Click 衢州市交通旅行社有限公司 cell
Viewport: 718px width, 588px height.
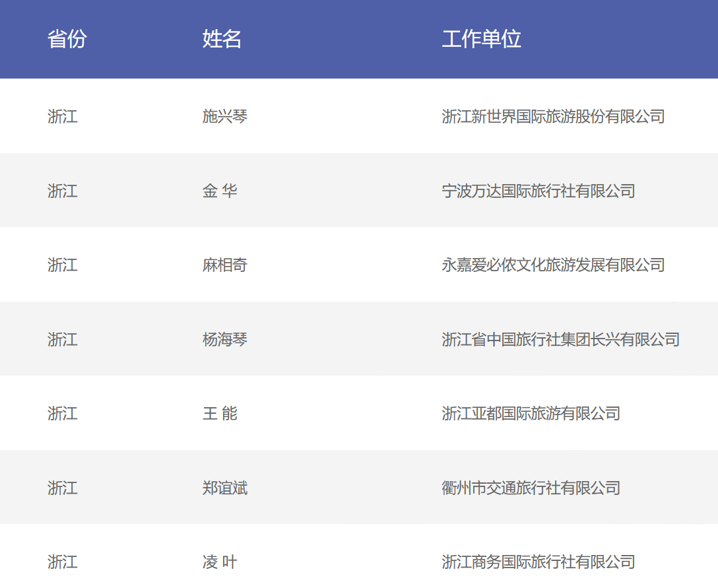click(531, 488)
